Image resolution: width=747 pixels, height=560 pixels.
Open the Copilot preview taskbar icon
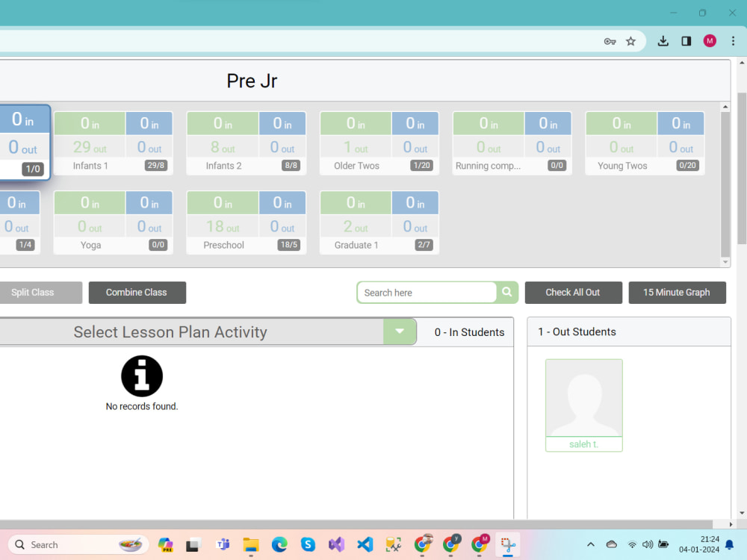click(x=165, y=544)
